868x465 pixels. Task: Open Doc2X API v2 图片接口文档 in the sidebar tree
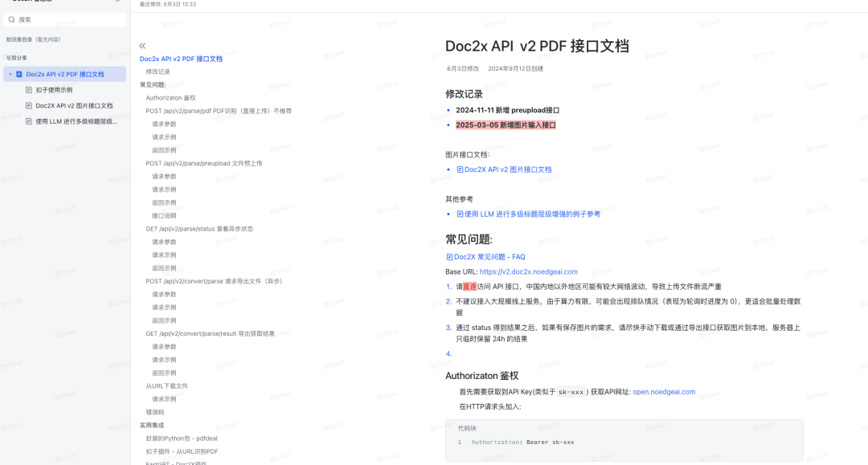[x=74, y=105]
